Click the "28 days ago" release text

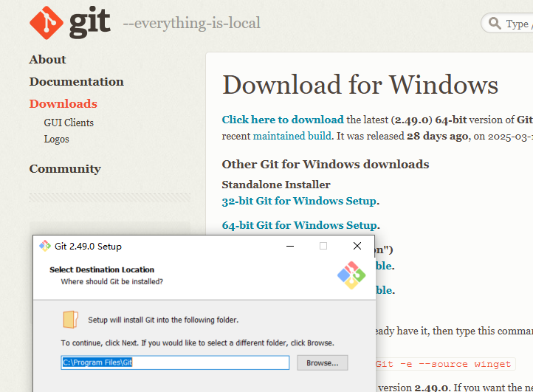coord(437,136)
